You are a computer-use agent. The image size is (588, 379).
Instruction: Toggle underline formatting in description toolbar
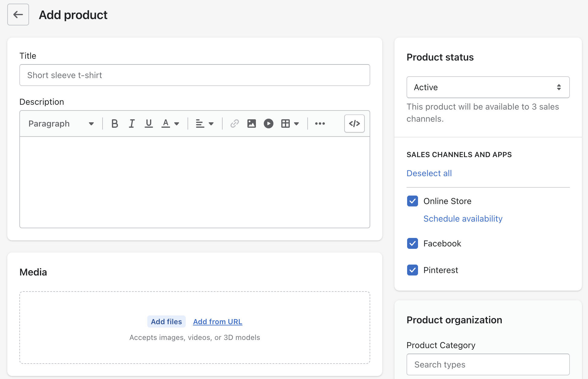coord(149,124)
